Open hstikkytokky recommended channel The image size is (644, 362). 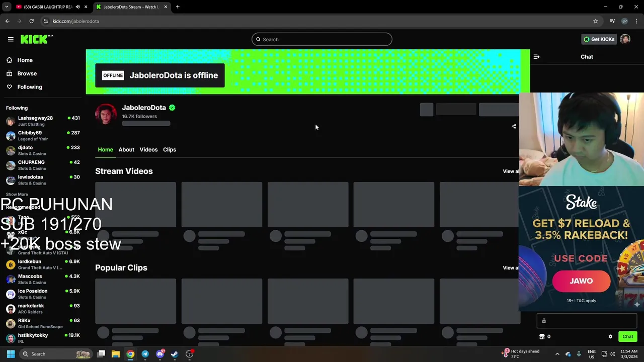(43, 338)
